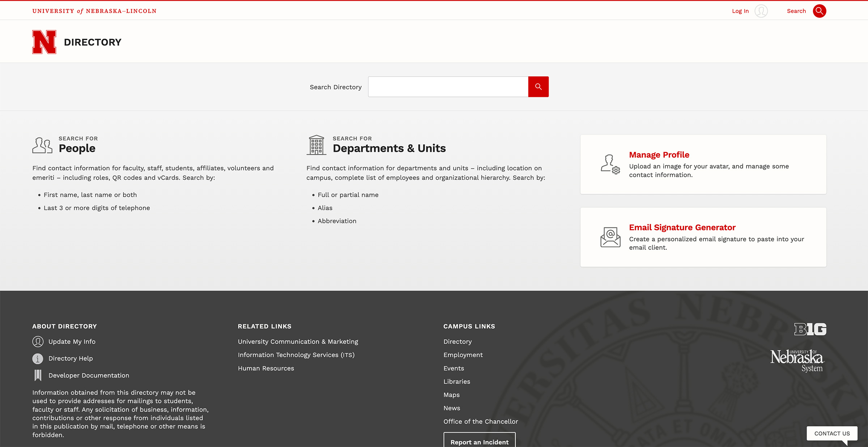The width and height of the screenshot is (868, 447).
Task: Open Information Technology Services (ITS) link
Action: (x=296, y=355)
